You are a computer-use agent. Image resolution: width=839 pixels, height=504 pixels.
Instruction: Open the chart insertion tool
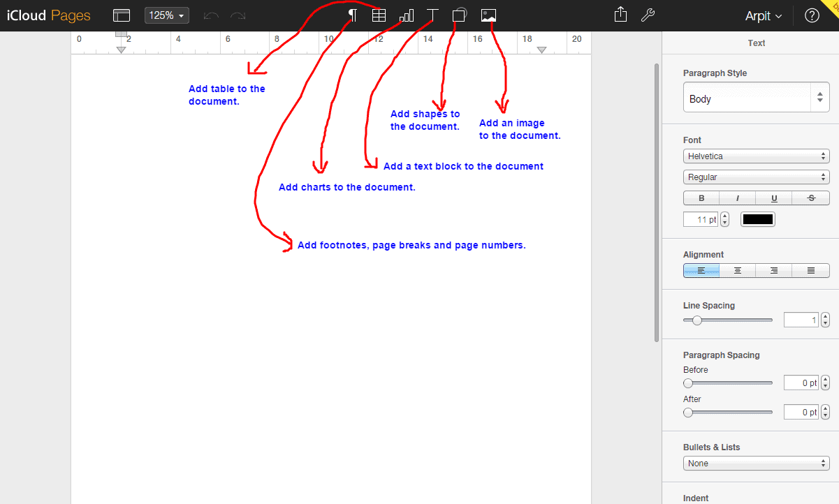tap(406, 15)
